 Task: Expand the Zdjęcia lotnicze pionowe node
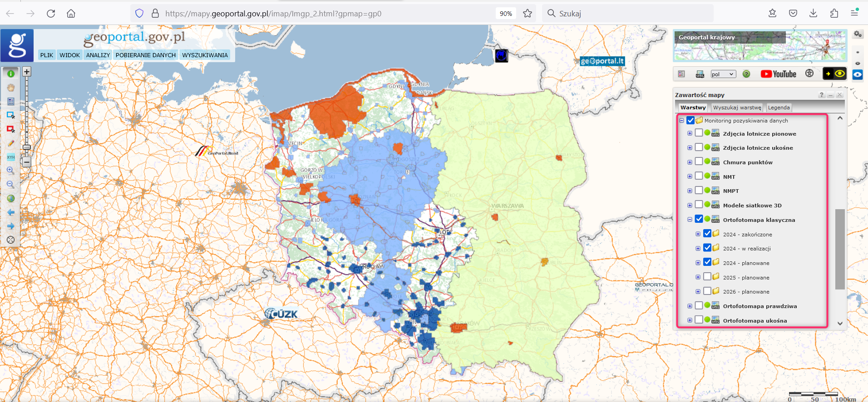point(690,133)
